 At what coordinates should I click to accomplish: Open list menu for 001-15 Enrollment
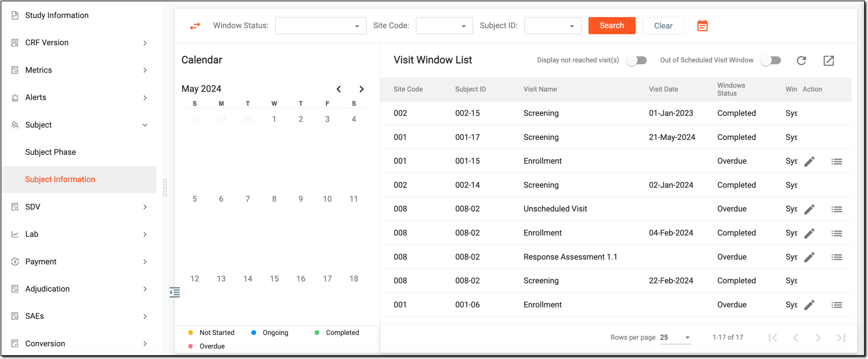pyautogui.click(x=837, y=161)
